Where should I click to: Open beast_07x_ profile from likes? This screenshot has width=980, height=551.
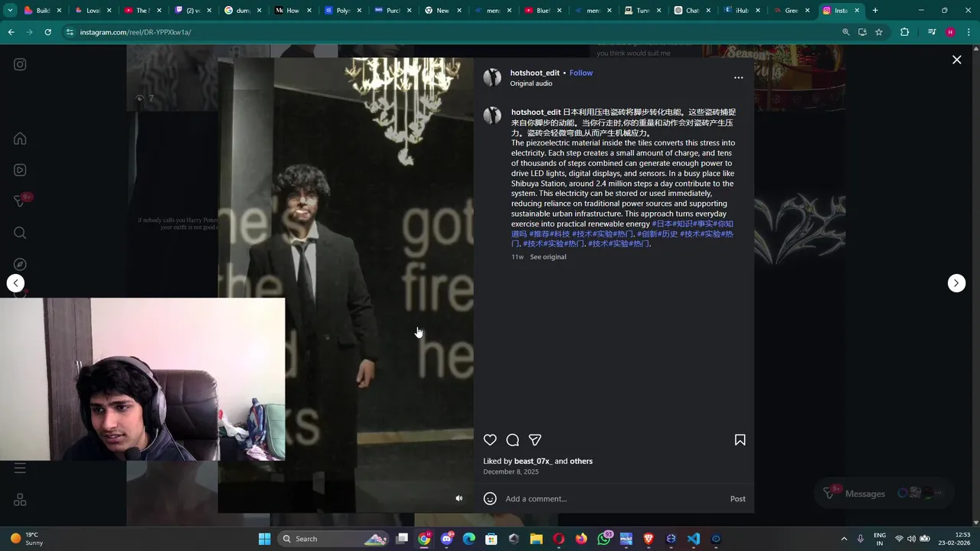pos(532,461)
